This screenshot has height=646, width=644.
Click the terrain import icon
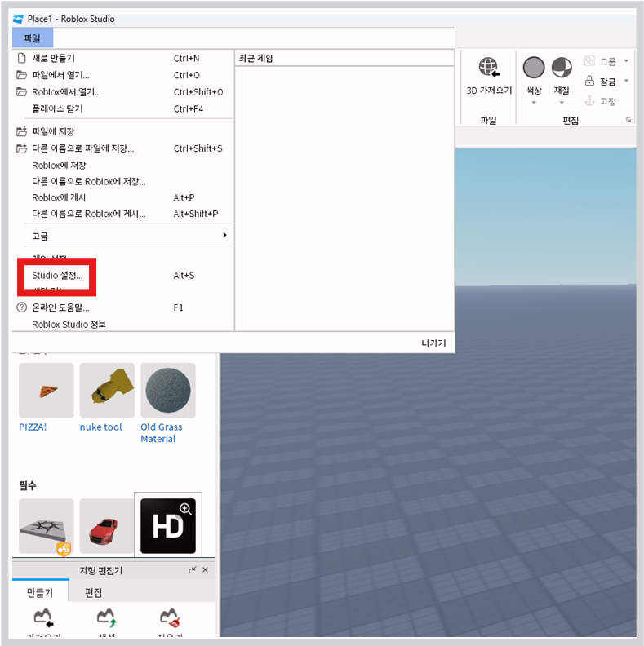click(43, 617)
